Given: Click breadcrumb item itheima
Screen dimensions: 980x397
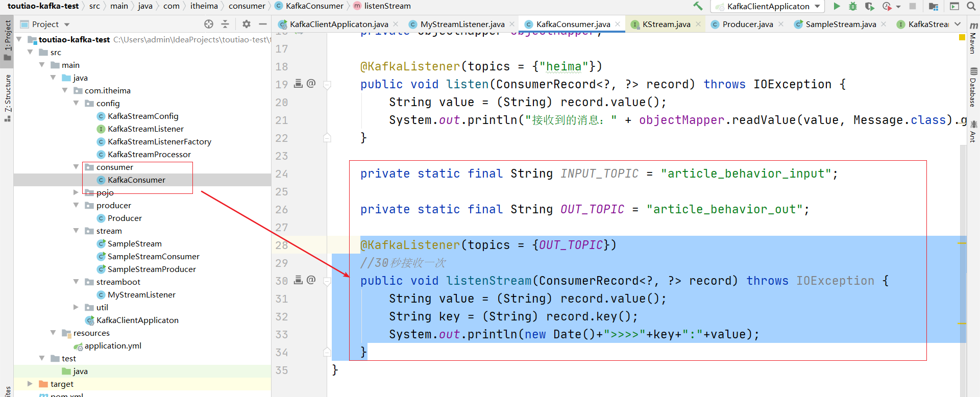Looking at the screenshot, I should point(204,6).
